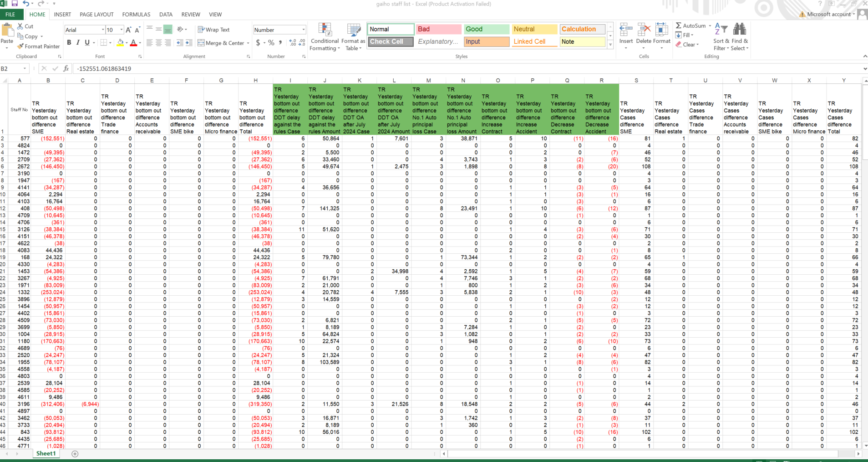Add a new sheet with plus icon

(x=75, y=454)
